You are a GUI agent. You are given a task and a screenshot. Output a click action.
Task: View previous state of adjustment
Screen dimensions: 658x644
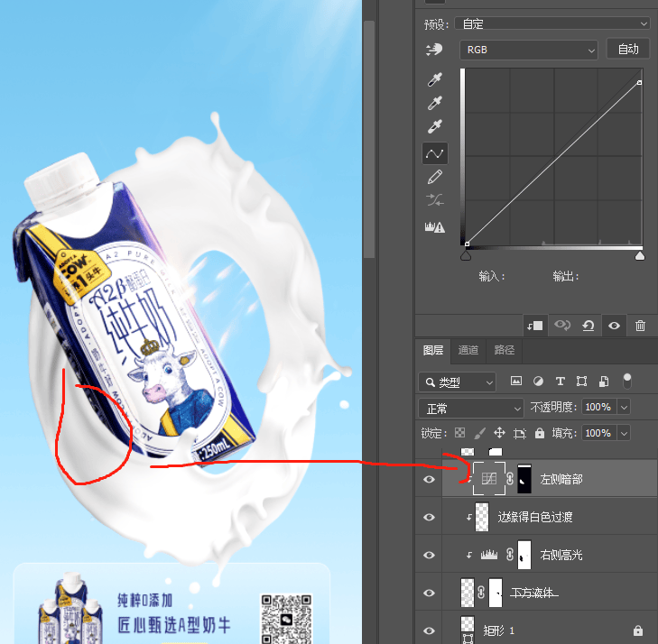point(562,326)
